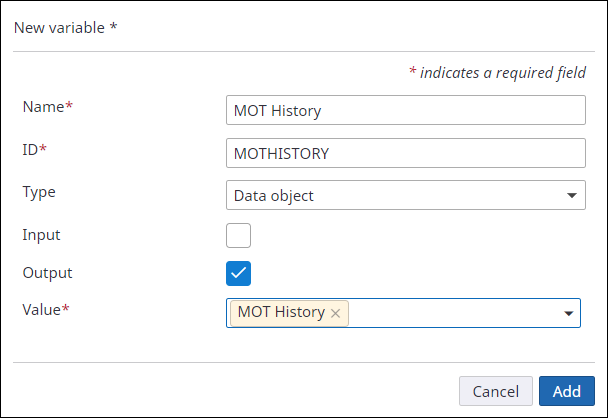Uncheck the Output checkbox
Viewport: 608px width, 418px height.
point(238,273)
